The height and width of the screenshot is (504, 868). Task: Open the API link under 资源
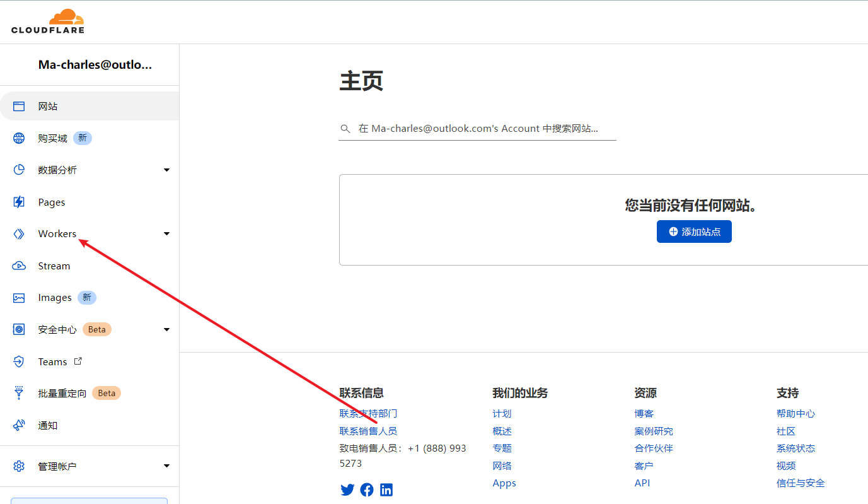click(x=642, y=483)
